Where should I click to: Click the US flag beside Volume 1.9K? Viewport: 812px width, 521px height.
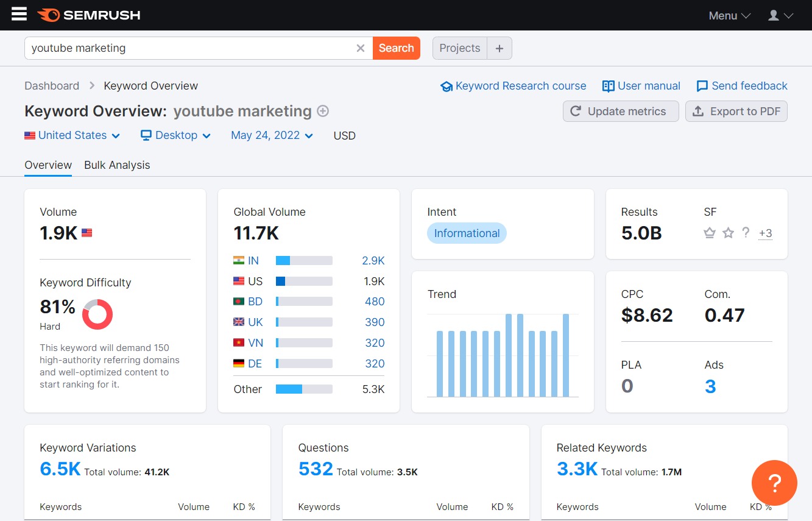(86, 233)
